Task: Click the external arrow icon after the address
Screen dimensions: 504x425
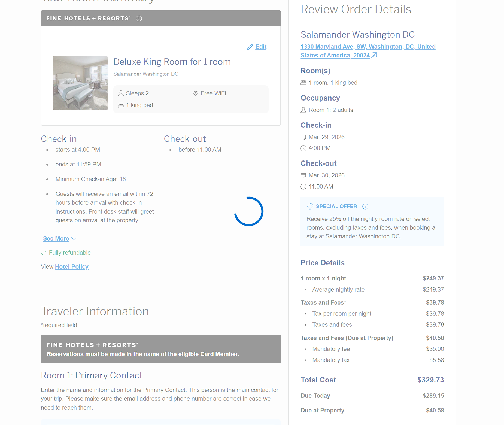Action: pos(374,55)
